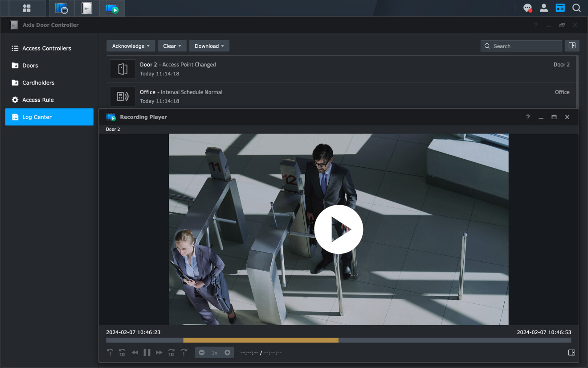Open the main menu grid icon

(27, 8)
